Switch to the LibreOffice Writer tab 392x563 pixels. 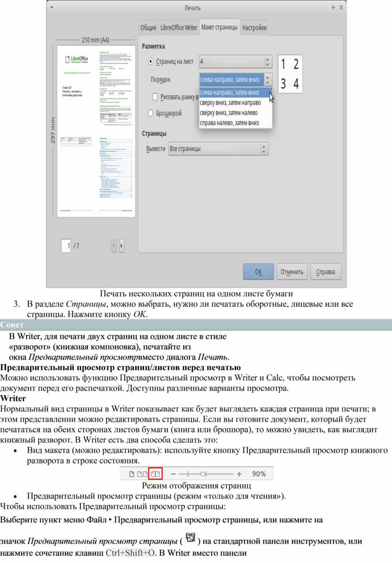tap(179, 28)
